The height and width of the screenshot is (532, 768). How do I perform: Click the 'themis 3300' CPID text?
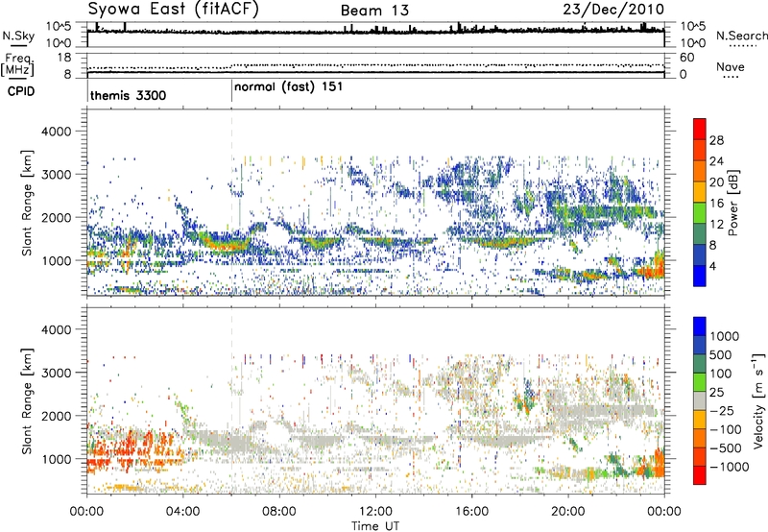coord(129,95)
